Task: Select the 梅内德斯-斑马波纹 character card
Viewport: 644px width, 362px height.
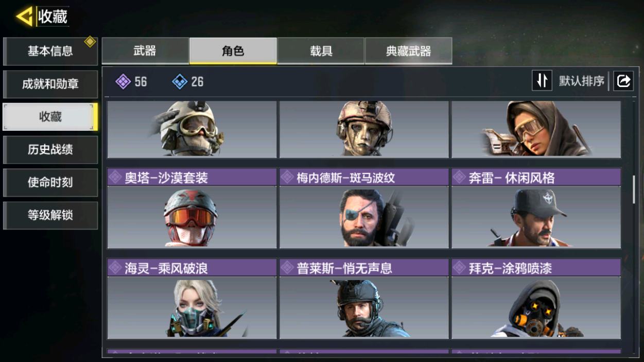Action: (x=364, y=208)
